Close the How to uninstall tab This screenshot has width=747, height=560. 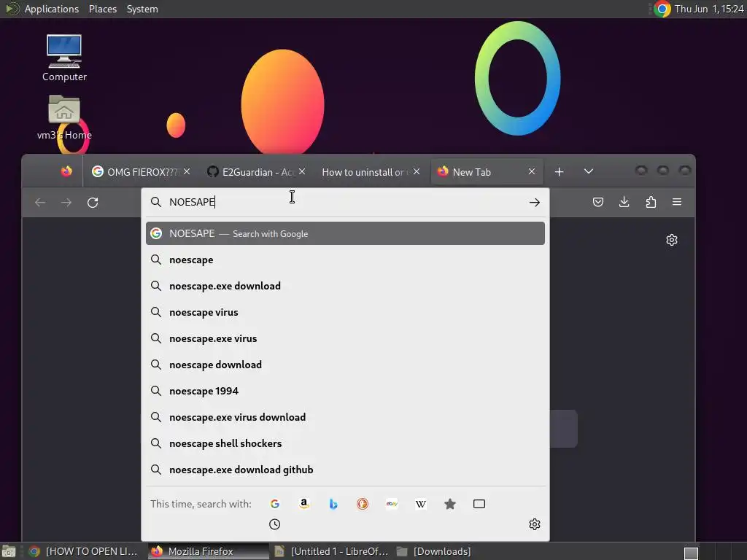[x=417, y=171]
